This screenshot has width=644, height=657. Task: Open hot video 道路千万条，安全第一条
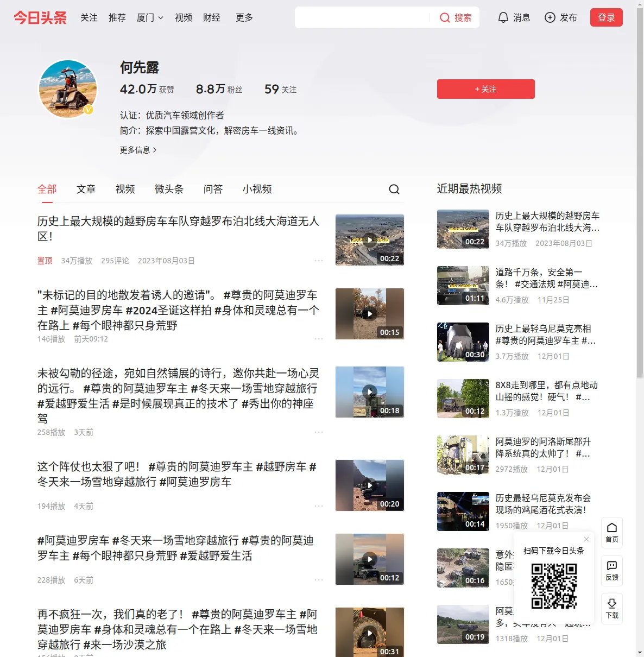[547, 278]
